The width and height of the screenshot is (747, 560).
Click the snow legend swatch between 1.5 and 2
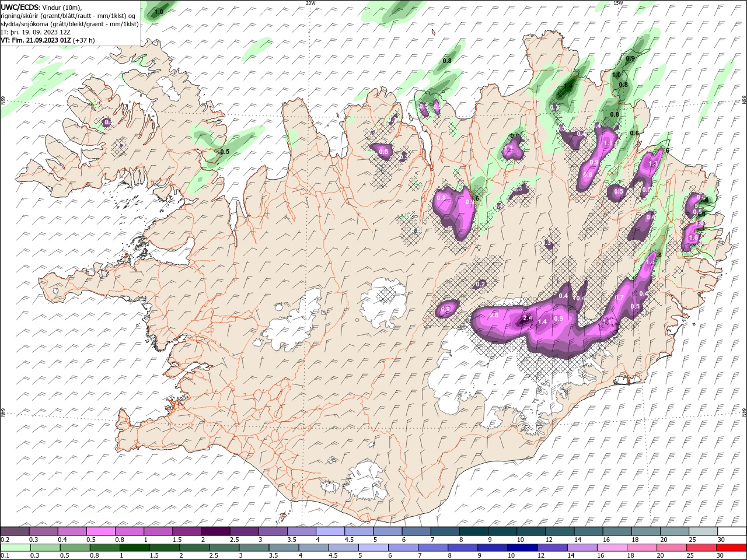(187, 531)
